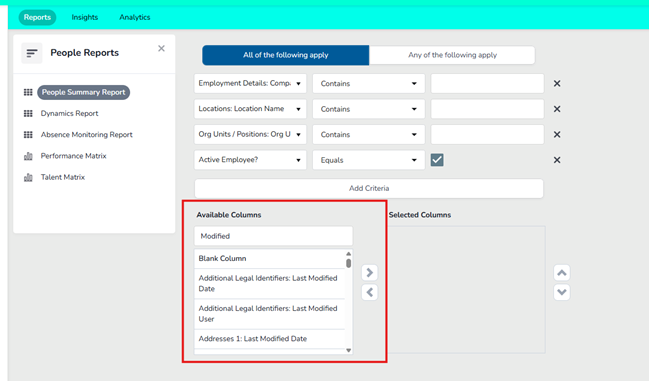
Task: Open the Employment Details field dropdown
Action: tap(250, 84)
